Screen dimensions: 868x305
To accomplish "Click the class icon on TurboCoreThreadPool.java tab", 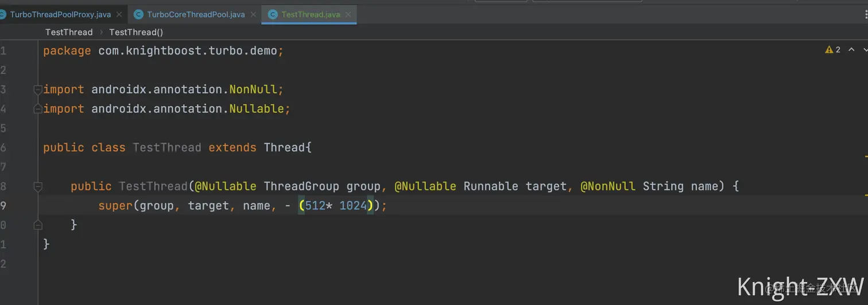I will click(x=138, y=14).
